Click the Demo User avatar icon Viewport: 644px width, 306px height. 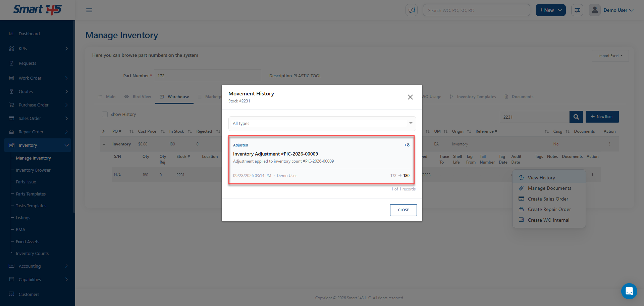(x=594, y=10)
